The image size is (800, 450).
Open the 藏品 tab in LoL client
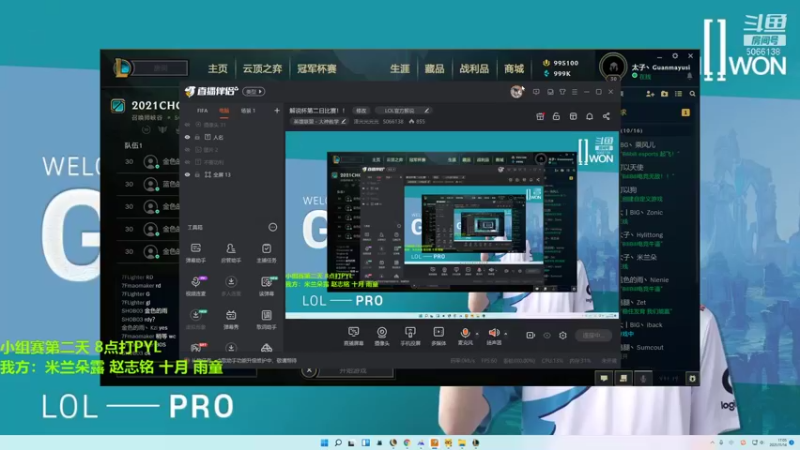click(x=435, y=68)
